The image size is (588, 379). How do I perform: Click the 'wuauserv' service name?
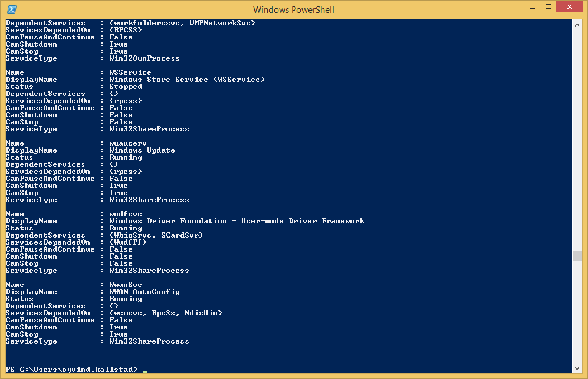(x=127, y=143)
